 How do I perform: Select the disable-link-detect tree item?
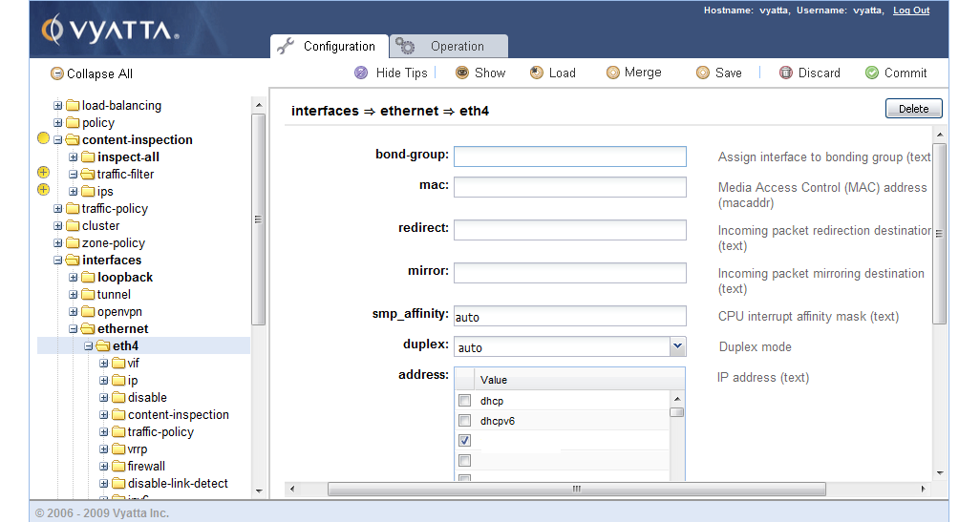point(178,483)
